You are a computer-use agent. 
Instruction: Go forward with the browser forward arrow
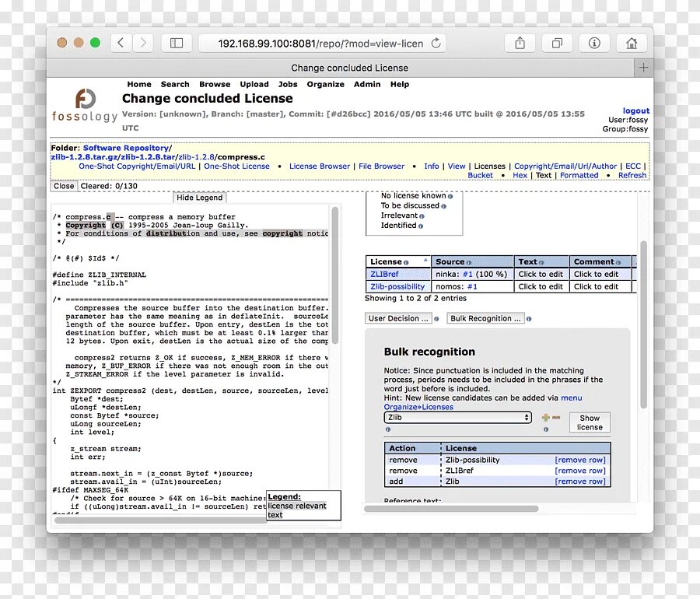point(143,43)
